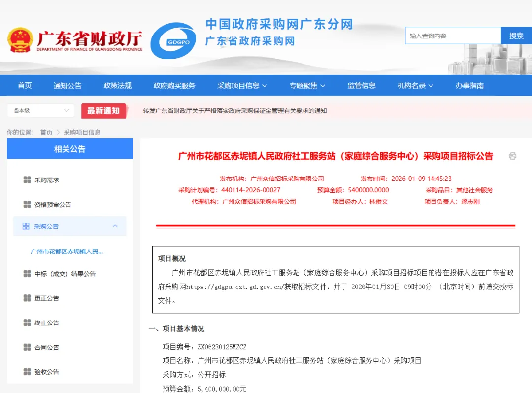Screen dimensions: 532x393
Task: Open the 省本级 region dropdown
Action: (40, 110)
